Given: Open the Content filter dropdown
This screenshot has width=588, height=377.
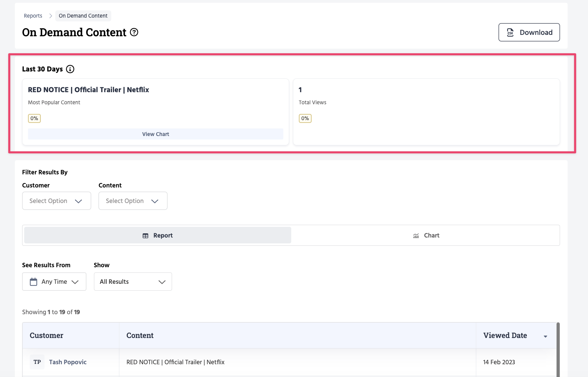Looking at the screenshot, I should click(133, 201).
